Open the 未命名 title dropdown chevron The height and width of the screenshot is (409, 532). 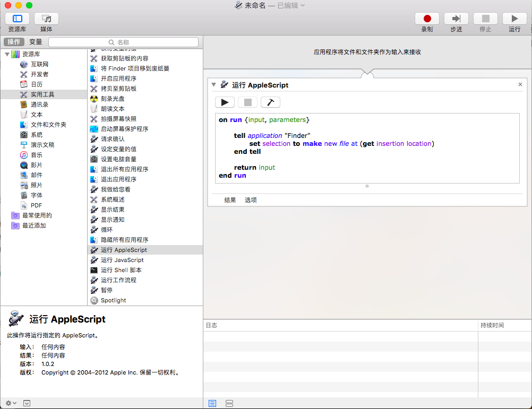303,5
